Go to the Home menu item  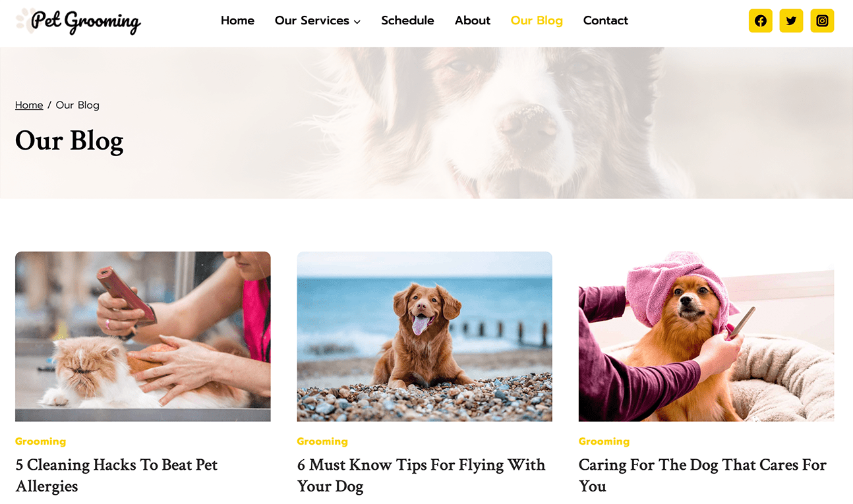tap(237, 20)
